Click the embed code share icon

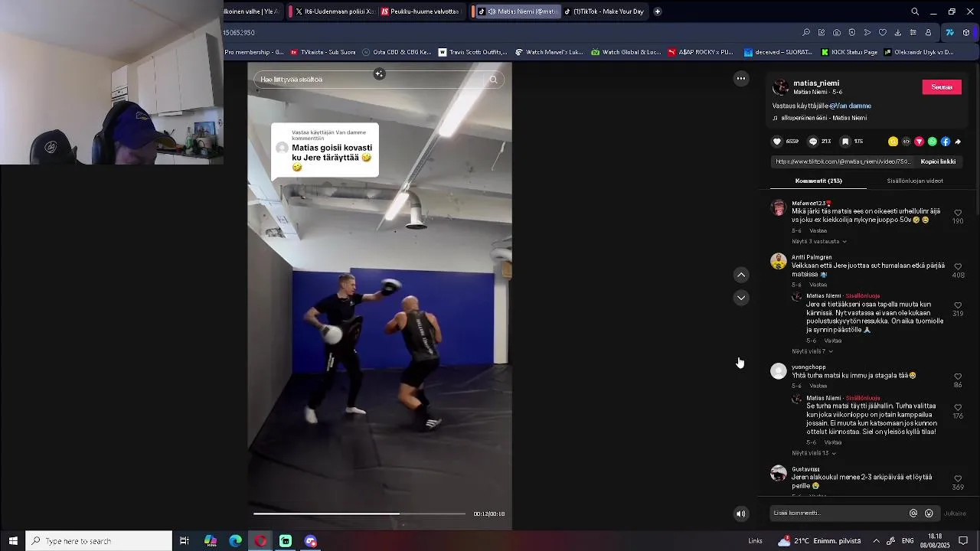906,142
